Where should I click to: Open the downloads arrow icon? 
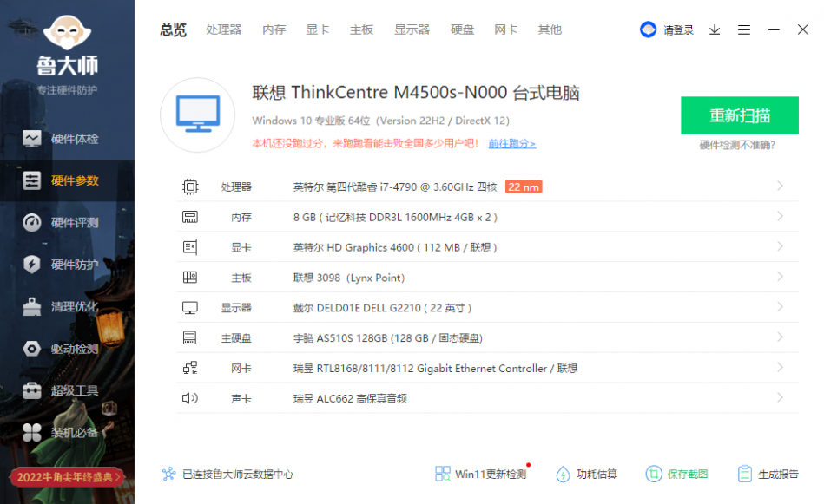715,29
